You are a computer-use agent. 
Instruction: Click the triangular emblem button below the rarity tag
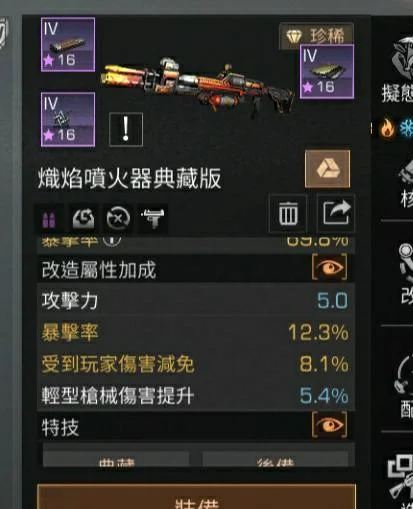point(328,169)
